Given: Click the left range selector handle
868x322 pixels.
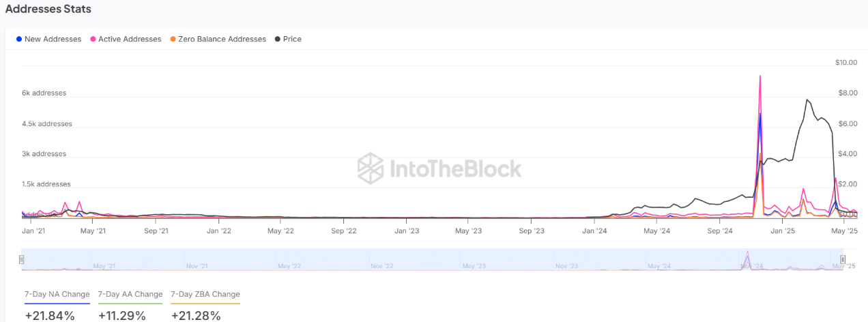Looking at the screenshot, I should 22,259.
